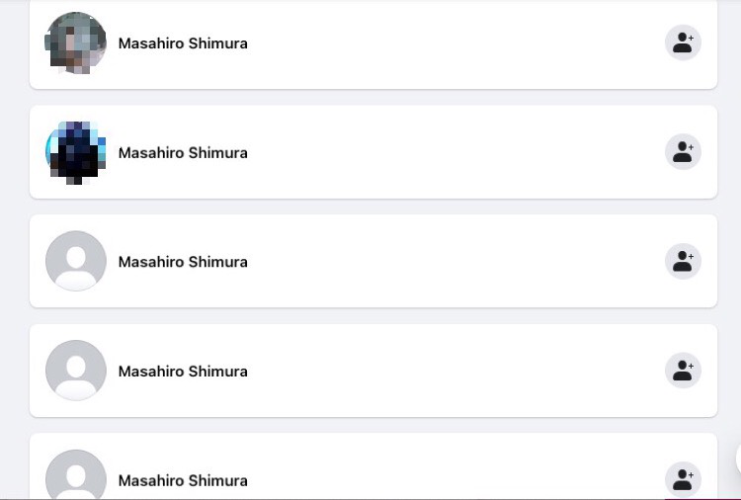Viewport: 741px width, 500px height.
Task: Select the third search result card
Action: [373, 261]
